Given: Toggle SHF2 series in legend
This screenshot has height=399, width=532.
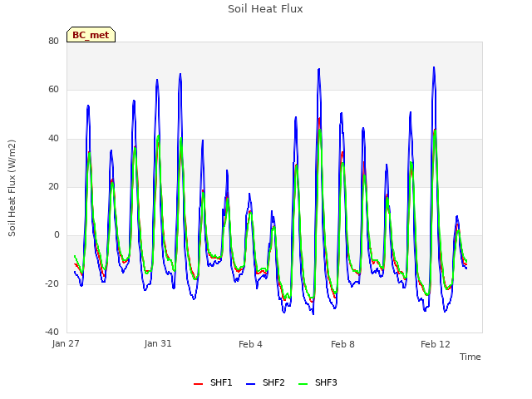Looking at the screenshot, I should (x=265, y=382).
